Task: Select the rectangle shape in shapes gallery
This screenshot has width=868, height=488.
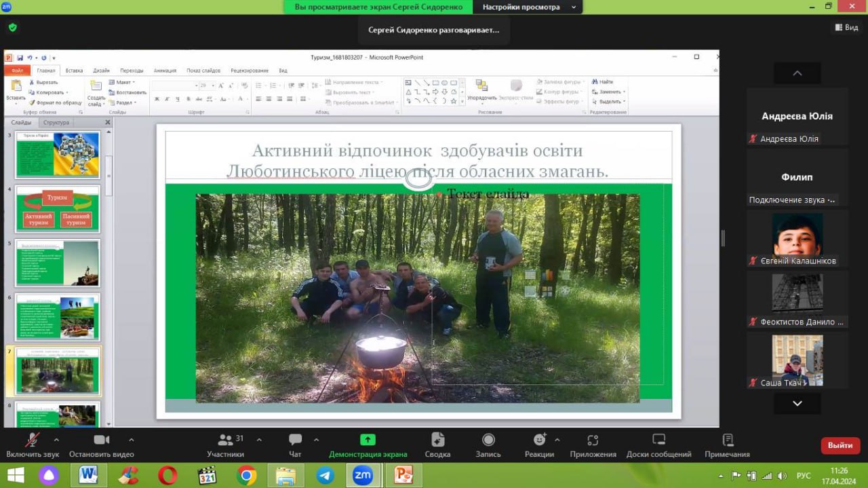Action: pos(435,82)
